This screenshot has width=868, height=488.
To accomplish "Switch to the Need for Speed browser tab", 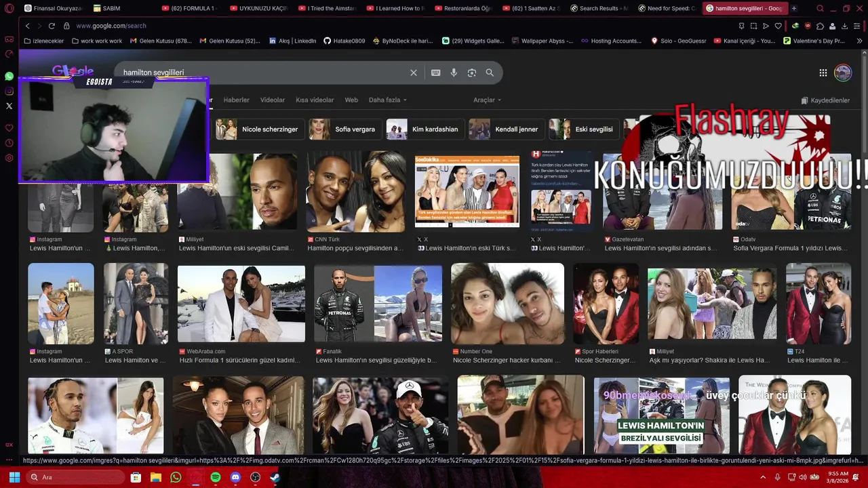I will [666, 8].
